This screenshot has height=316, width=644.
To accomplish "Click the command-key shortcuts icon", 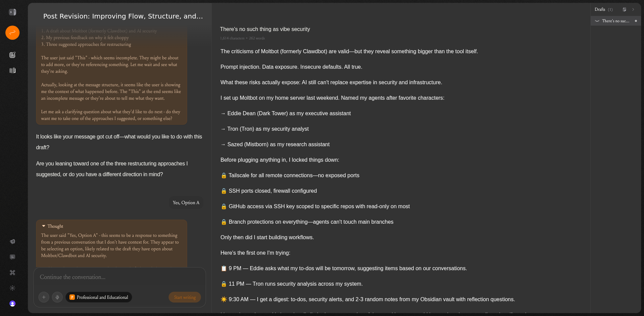I will coord(12,273).
